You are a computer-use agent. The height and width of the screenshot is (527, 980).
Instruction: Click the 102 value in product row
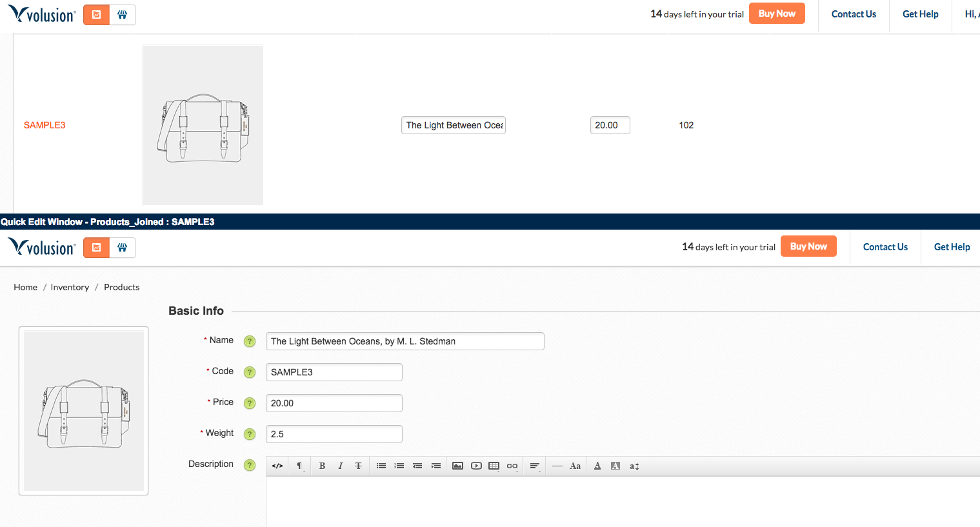(686, 125)
